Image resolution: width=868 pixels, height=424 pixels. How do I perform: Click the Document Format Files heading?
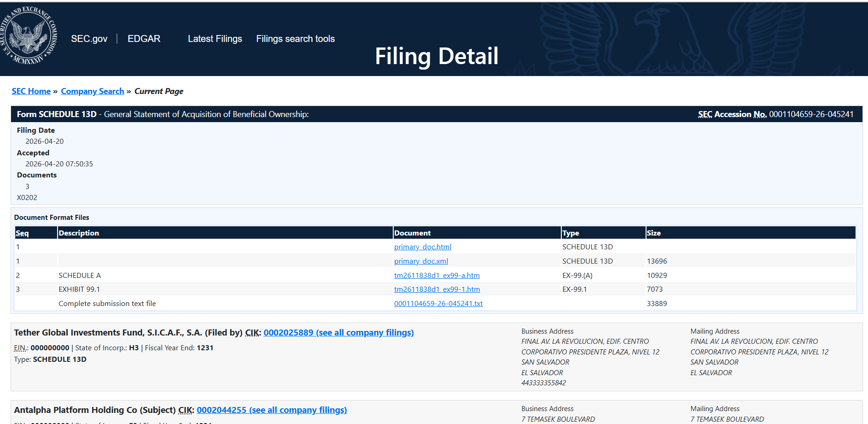pyautogui.click(x=52, y=218)
